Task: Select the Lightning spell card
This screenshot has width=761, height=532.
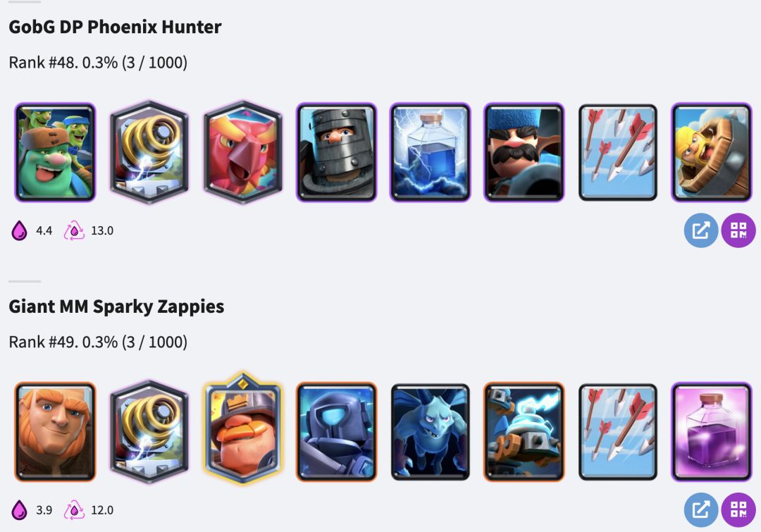Action: pos(430,152)
